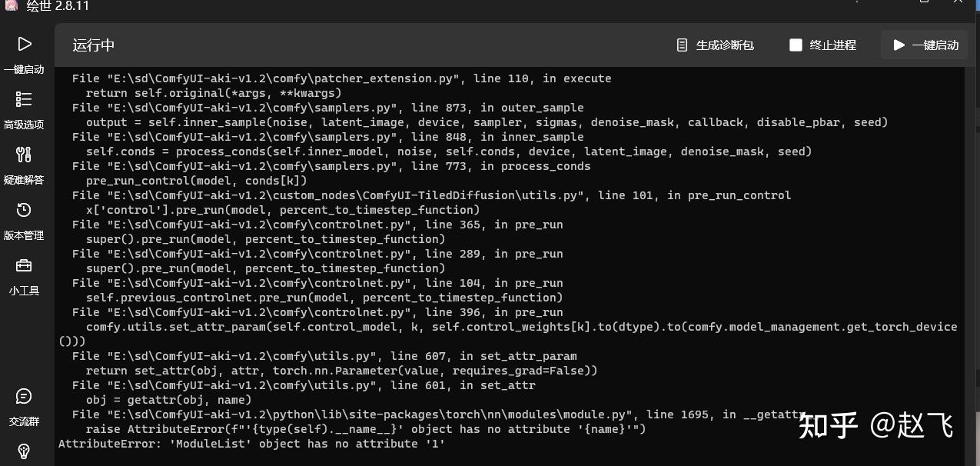Image resolution: width=980 pixels, height=466 pixels.
Task: Click the ComfyUI-TiledDiffusion utils.py traceback line
Action: tap(431, 195)
